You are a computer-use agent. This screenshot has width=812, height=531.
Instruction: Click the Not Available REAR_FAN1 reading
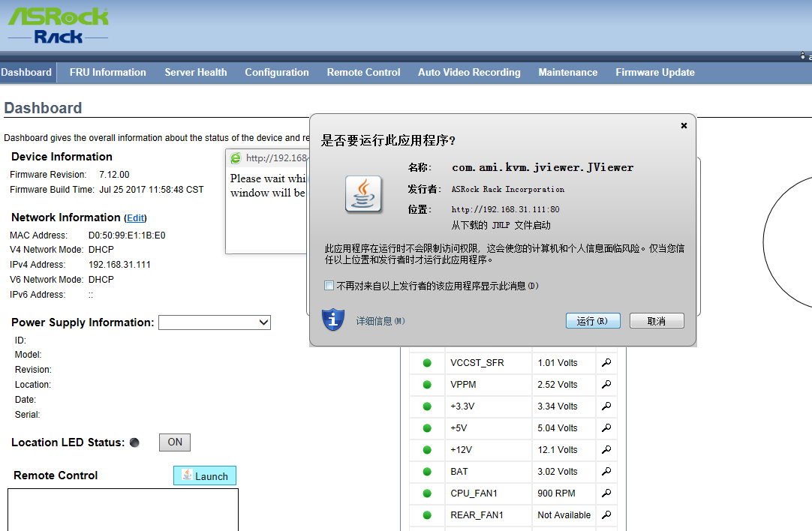tap(564, 515)
